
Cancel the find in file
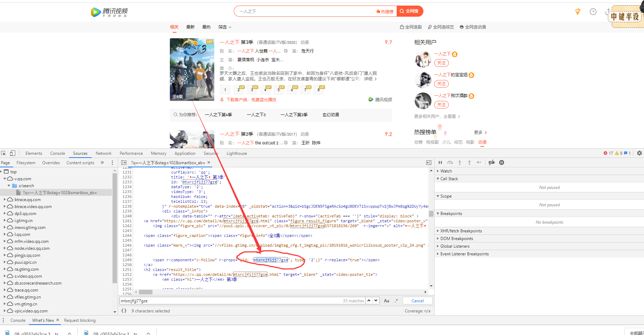pyautogui.click(x=418, y=301)
